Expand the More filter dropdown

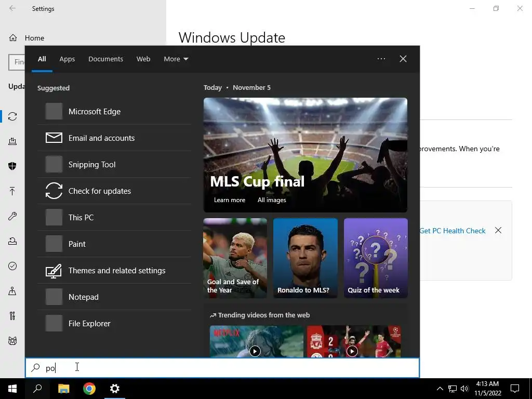click(176, 59)
